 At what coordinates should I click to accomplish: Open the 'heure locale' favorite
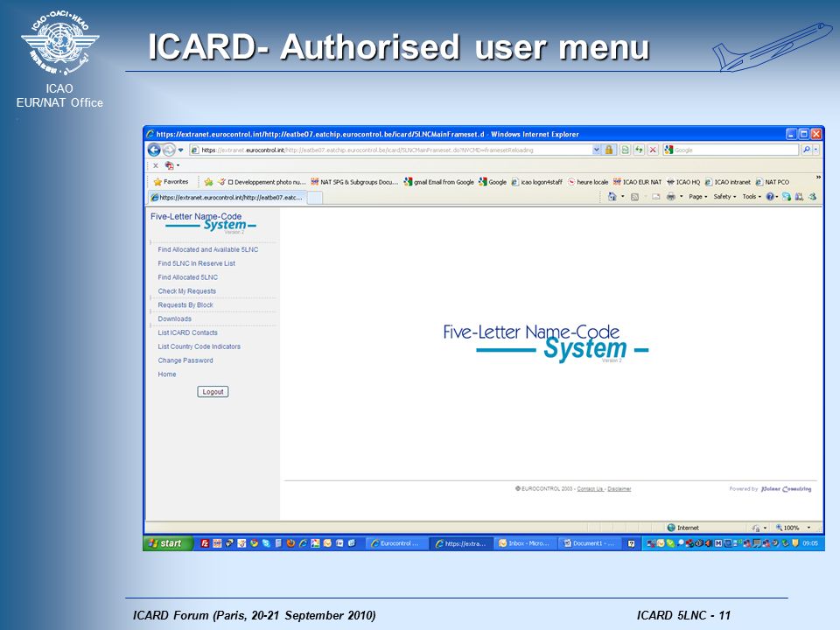pos(588,182)
